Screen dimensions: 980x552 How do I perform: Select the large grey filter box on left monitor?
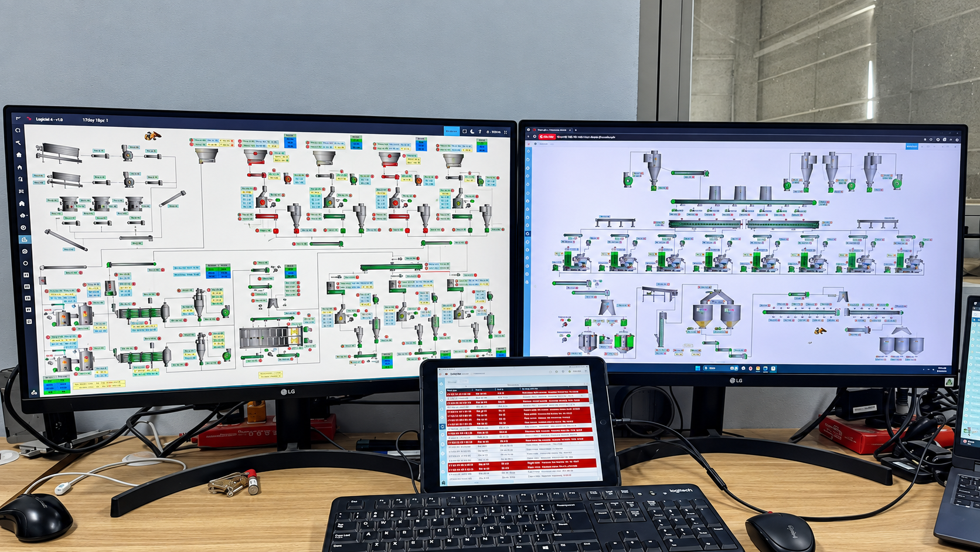[271, 338]
